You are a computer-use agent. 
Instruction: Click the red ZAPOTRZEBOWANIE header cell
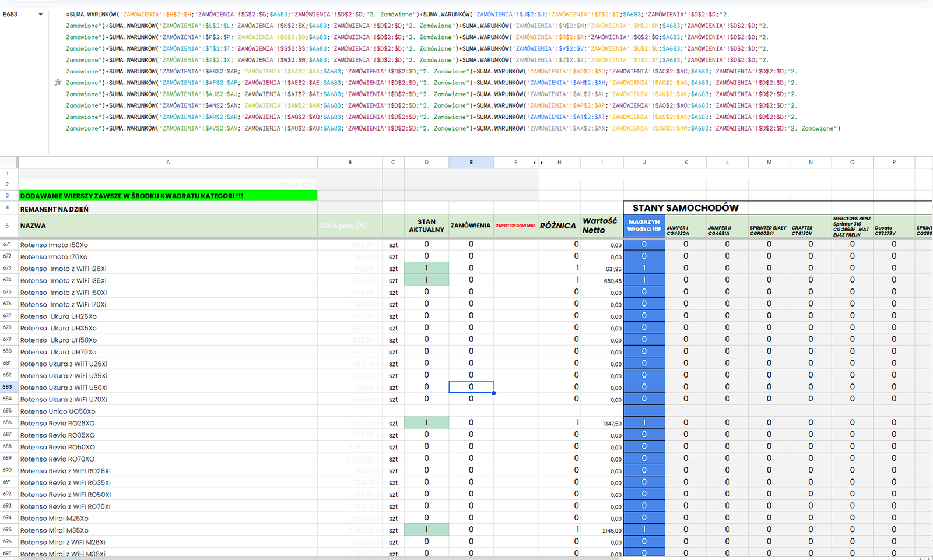click(515, 226)
